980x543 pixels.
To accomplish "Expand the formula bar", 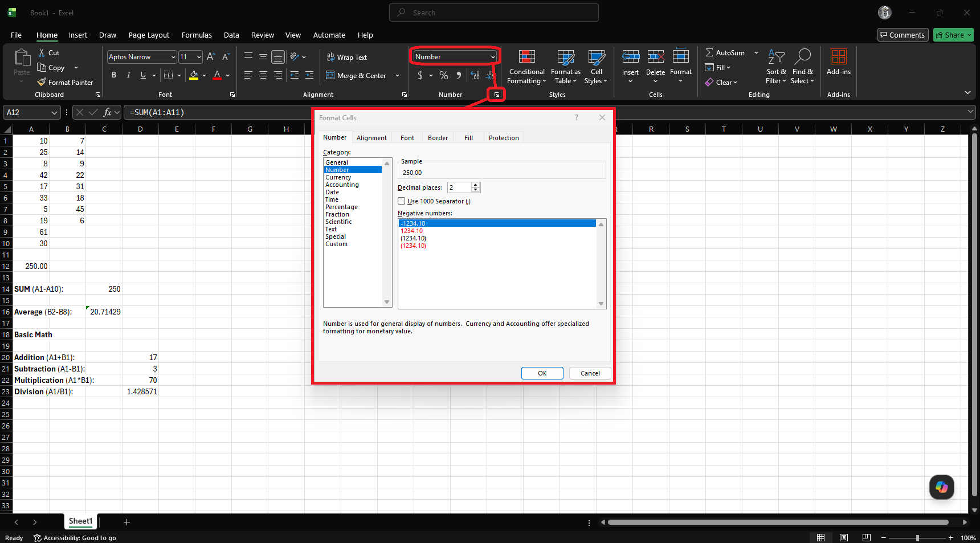I will [x=970, y=112].
